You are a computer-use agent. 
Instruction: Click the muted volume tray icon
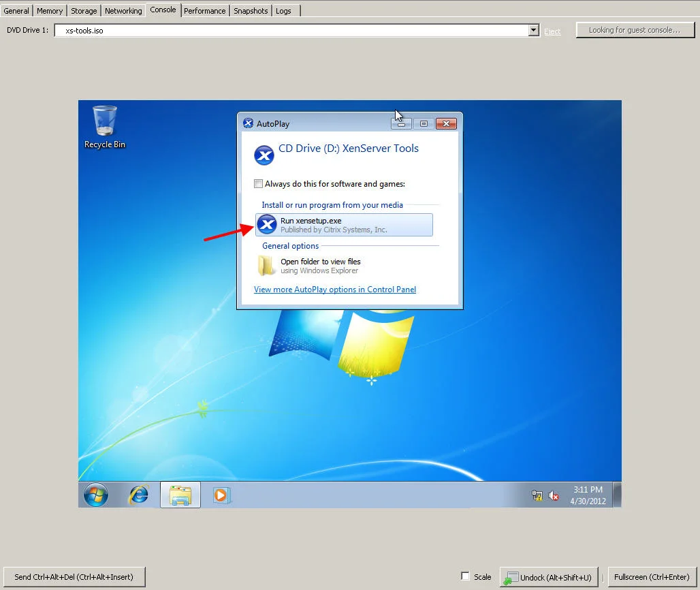click(554, 495)
